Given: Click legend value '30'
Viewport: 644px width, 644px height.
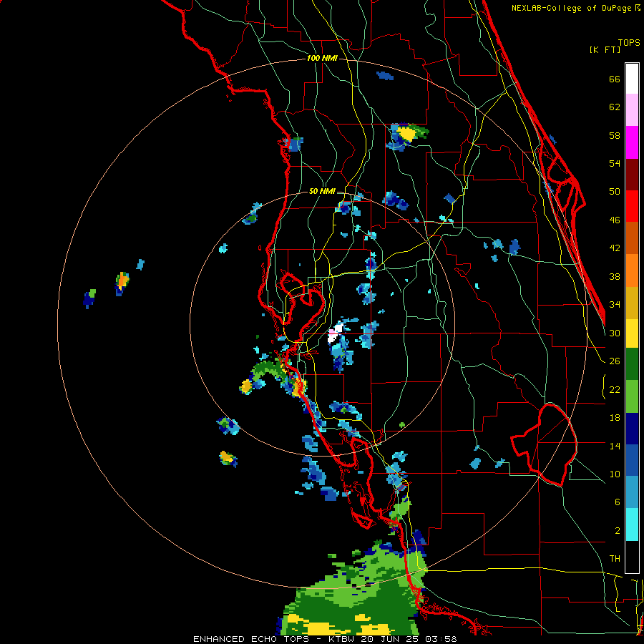Looking at the screenshot, I should point(615,333).
